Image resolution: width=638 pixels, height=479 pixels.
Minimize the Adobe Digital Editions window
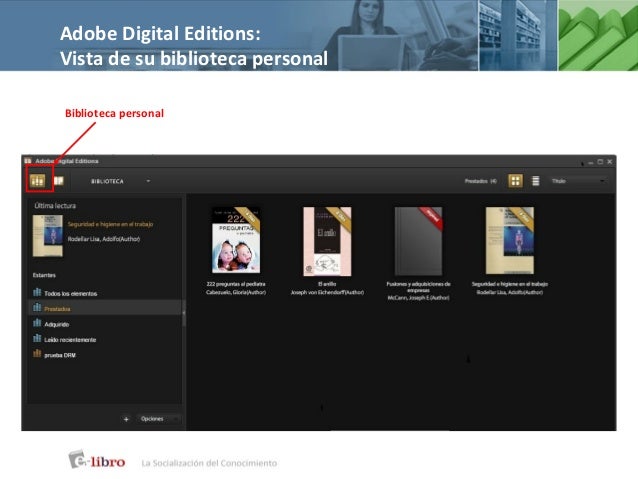pyautogui.click(x=591, y=162)
